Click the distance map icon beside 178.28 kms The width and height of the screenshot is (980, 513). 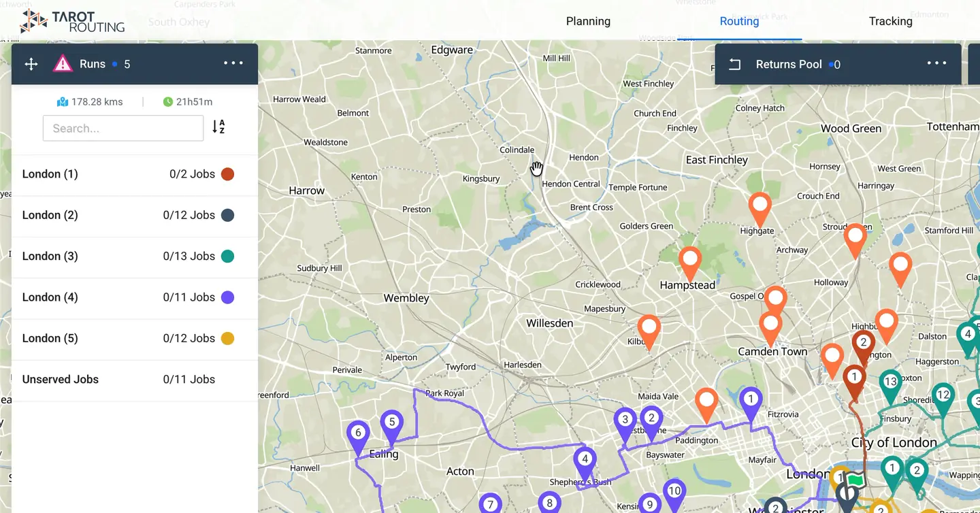pyautogui.click(x=63, y=102)
